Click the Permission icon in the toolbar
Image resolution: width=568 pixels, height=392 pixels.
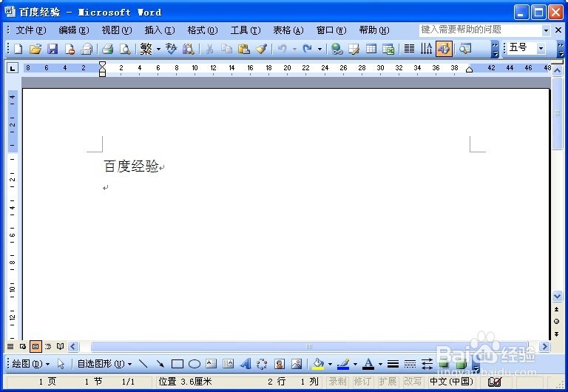(x=70, y=49)
